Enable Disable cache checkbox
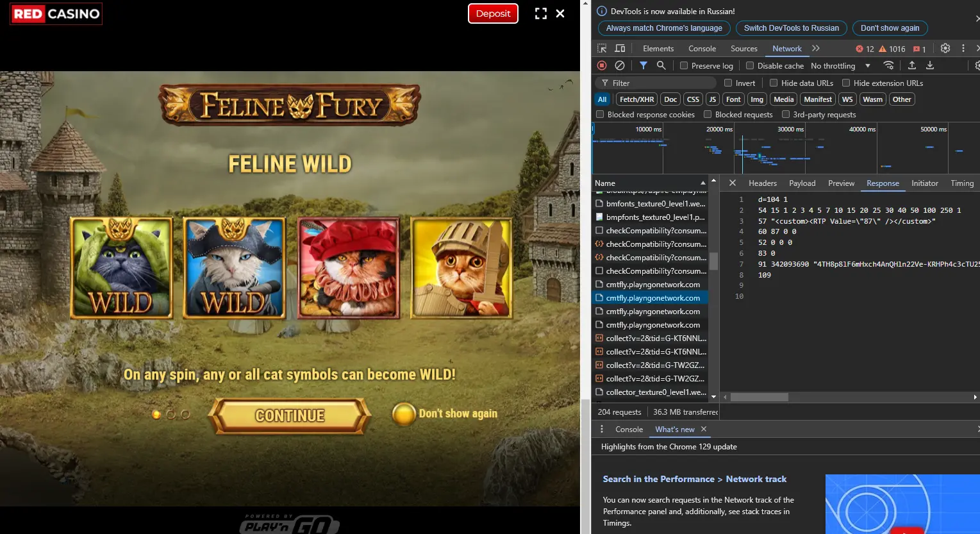 coord(750,65)
